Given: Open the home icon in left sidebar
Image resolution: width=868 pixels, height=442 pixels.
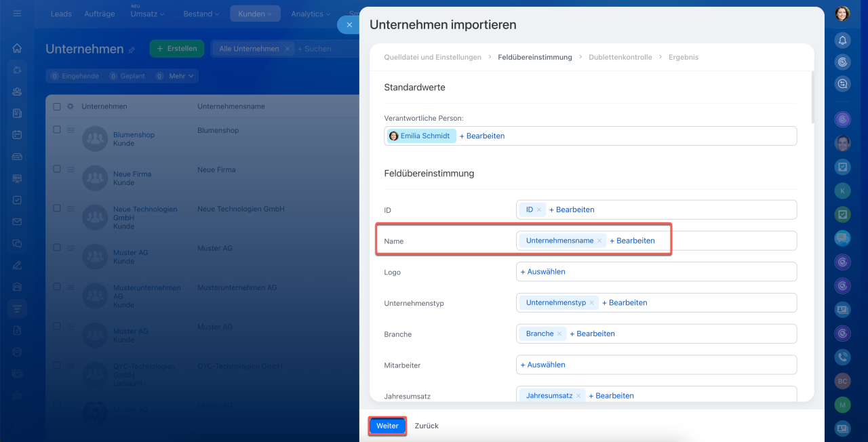Looking at the screenshot, I should 17,48.
